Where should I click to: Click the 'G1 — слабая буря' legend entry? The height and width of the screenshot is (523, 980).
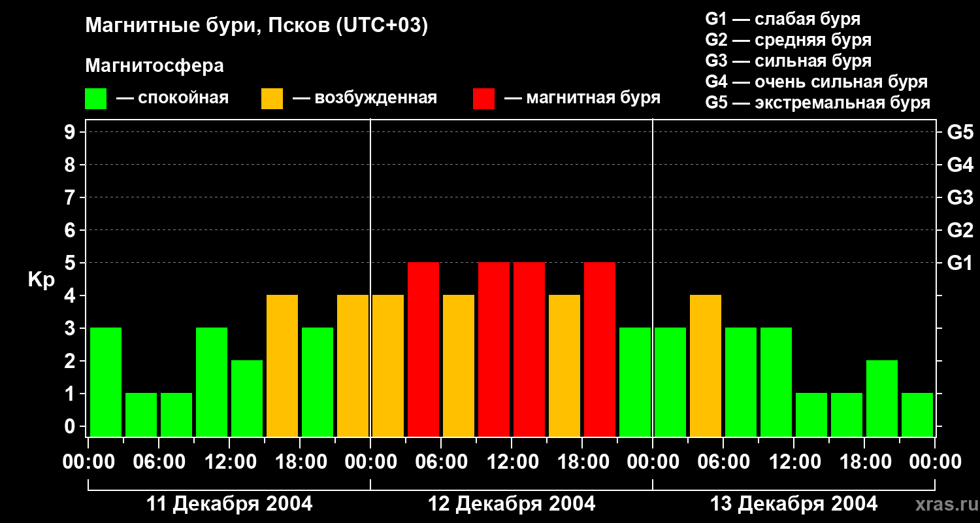(x=783, y=18)
